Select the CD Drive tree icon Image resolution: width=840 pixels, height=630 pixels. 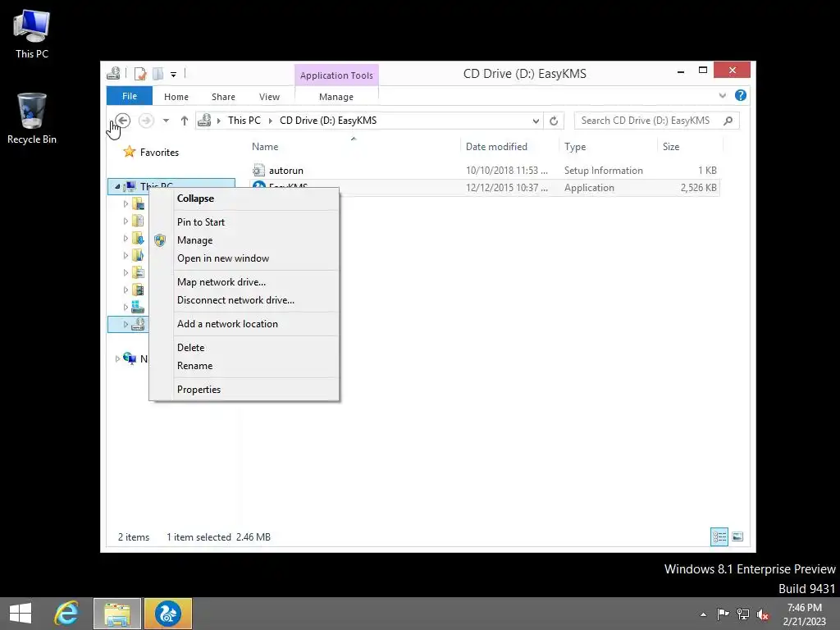138,324
